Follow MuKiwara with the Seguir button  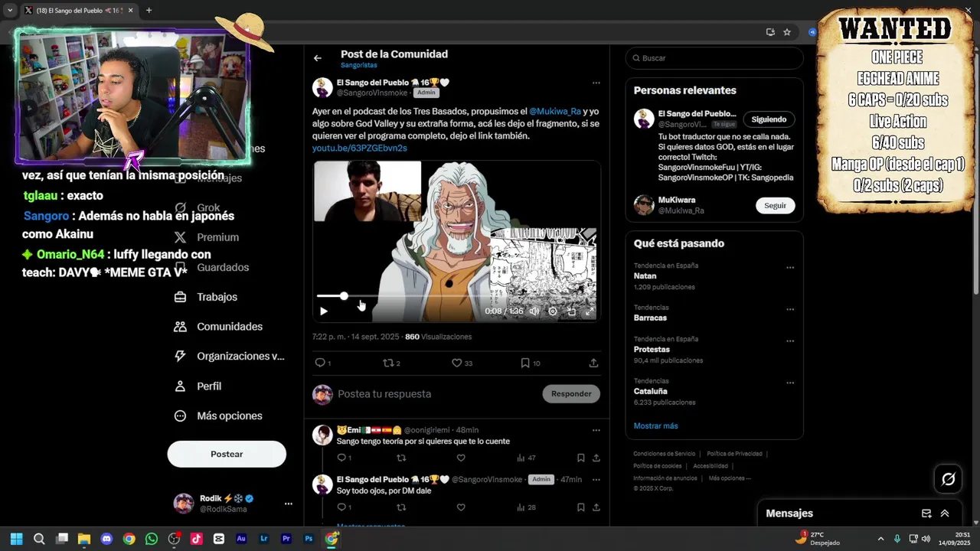click(x=775, y=205)
